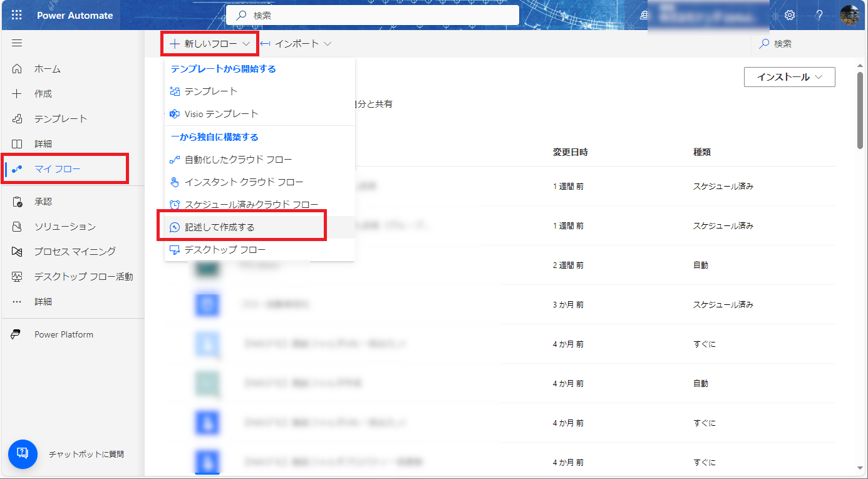Click the Power Platform logo icon
The height and width of the screenshot is (479, 868).
(17, 334)
